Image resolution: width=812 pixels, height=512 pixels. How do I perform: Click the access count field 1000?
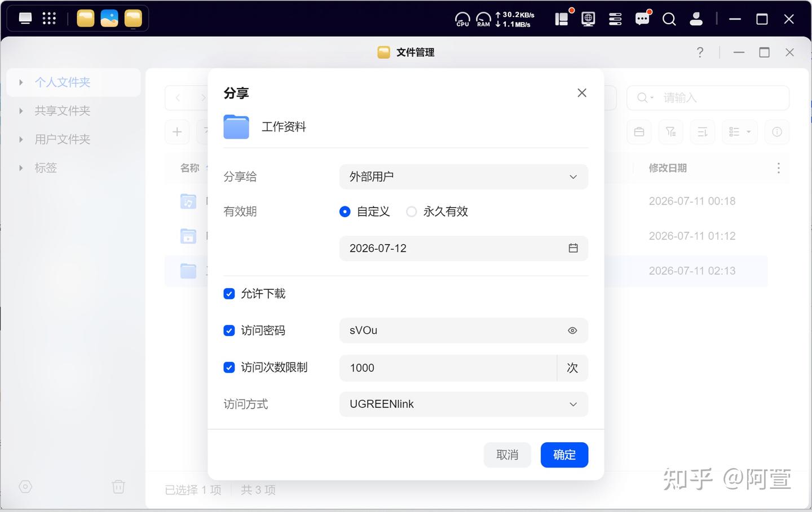(448, 368)
